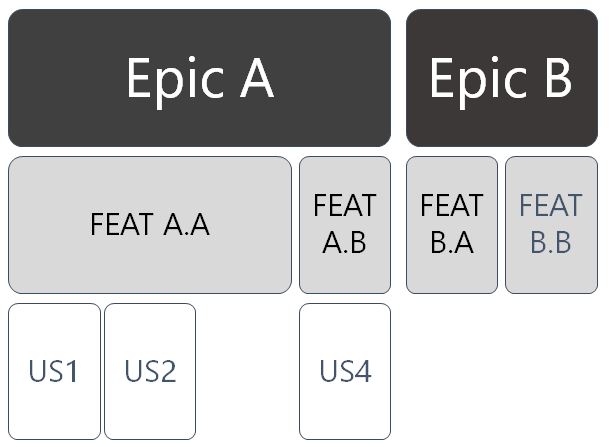This screenshot has height=447, width=610.
Task: Click the widest dark epic header
Action: point(199,78)
